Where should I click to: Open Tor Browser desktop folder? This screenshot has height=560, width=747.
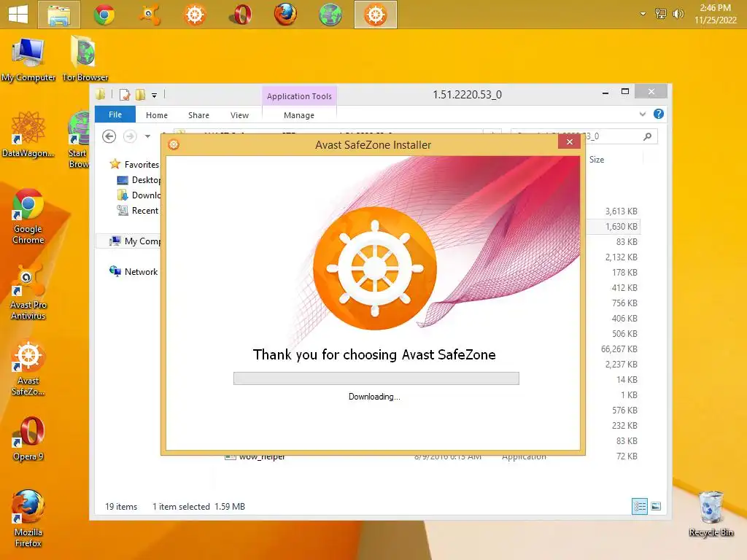(85, 59)
